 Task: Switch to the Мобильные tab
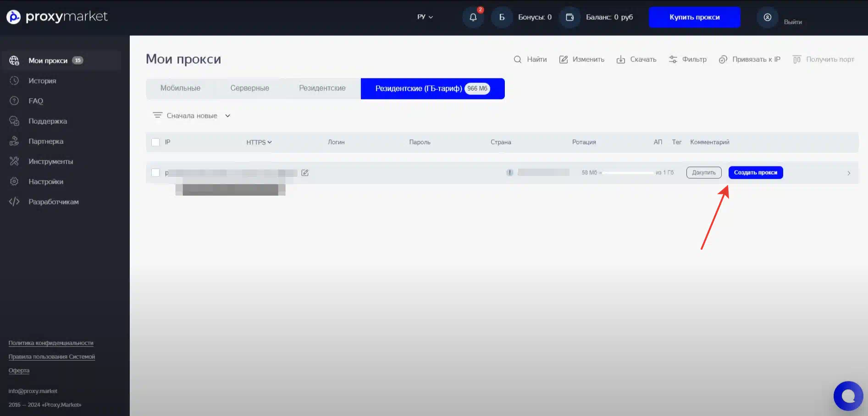pyautogui.click(x=180, y=88)
